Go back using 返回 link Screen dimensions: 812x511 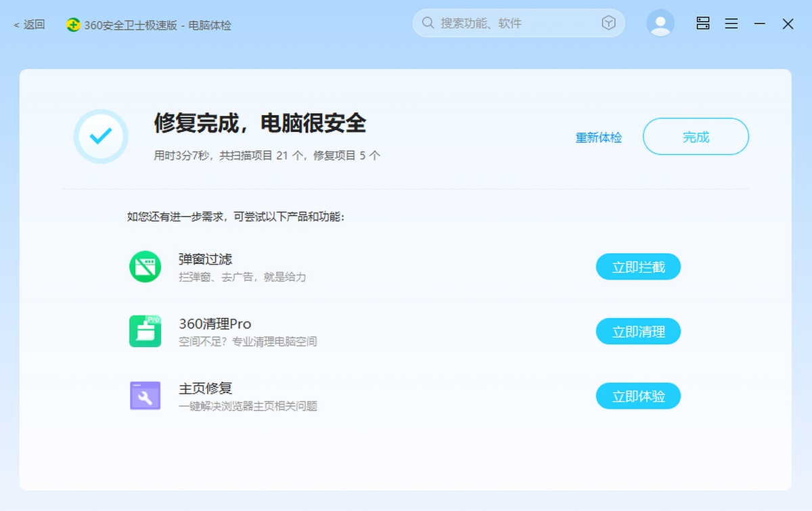click(x=29, y=25)
